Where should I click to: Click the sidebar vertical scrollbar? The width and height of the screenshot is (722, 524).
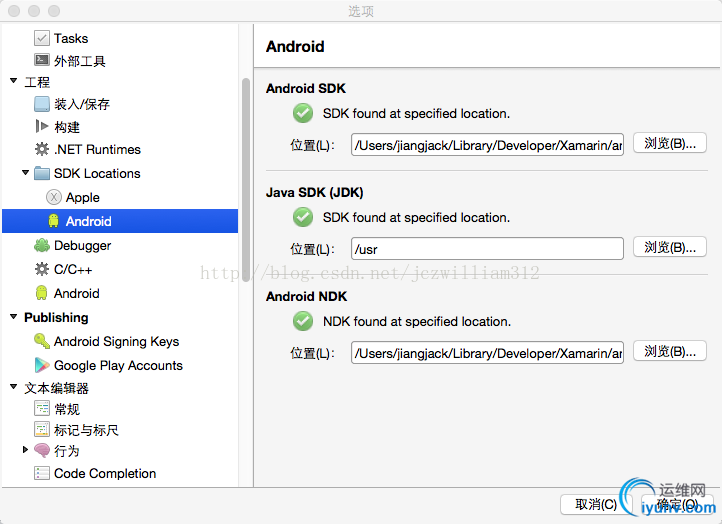pos(246,180)
